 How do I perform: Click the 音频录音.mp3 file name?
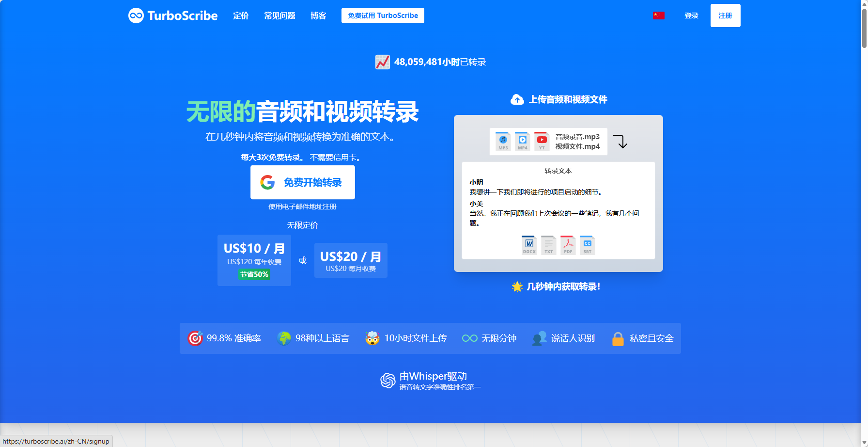tap(577, 137)
